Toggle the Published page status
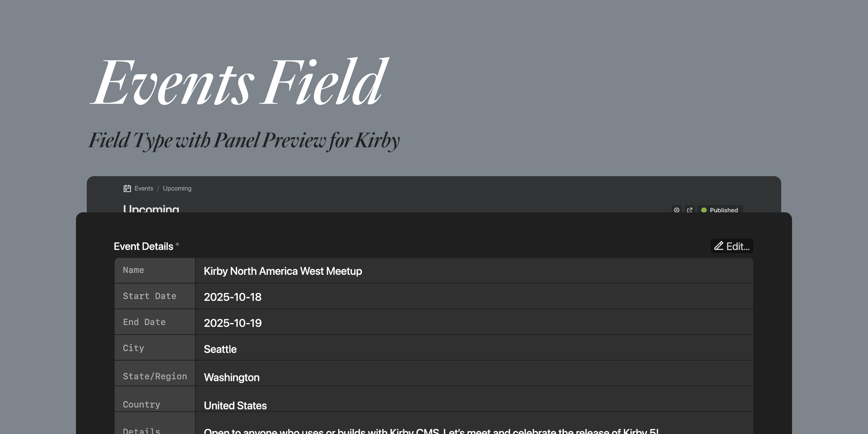 720,210
